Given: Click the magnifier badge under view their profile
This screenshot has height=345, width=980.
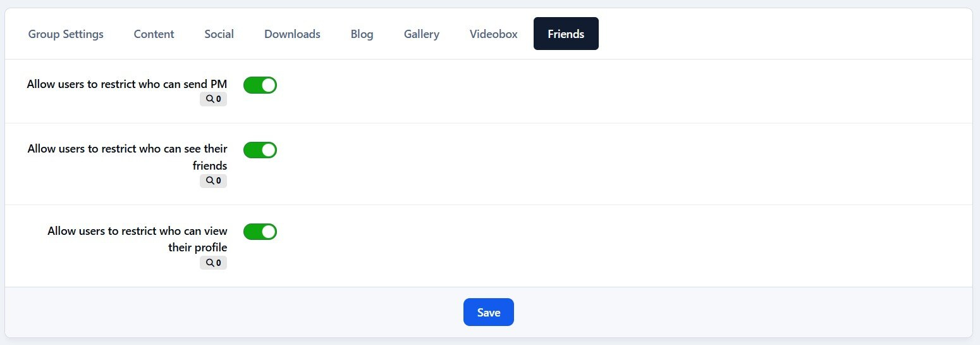Looking at the screenshot, I should (x=213, y=263).
